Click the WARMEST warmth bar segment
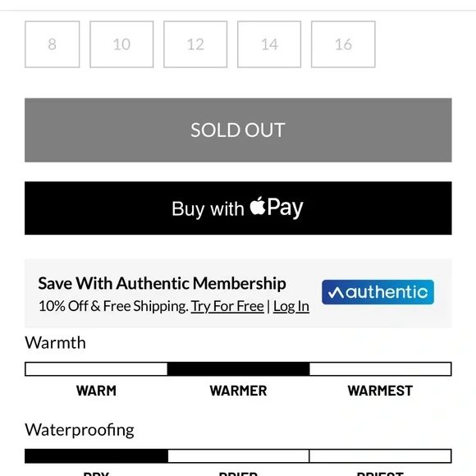The image size is (476, 476). click(380, 368)
